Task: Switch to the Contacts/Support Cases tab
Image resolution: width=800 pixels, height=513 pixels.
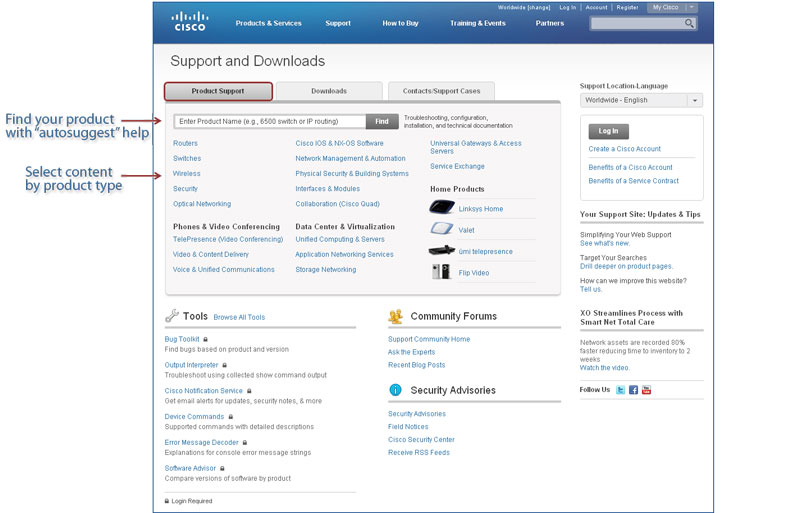Action: (x=441, y=91)
